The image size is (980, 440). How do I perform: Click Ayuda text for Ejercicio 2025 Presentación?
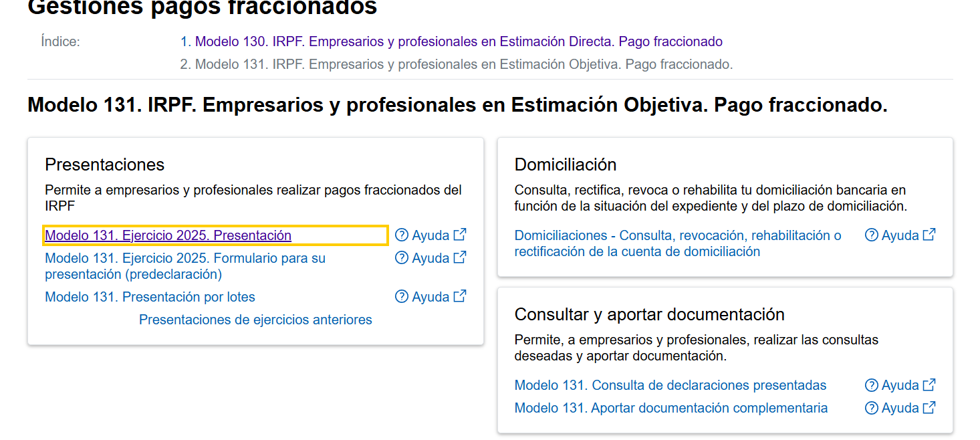coord(431,235)
